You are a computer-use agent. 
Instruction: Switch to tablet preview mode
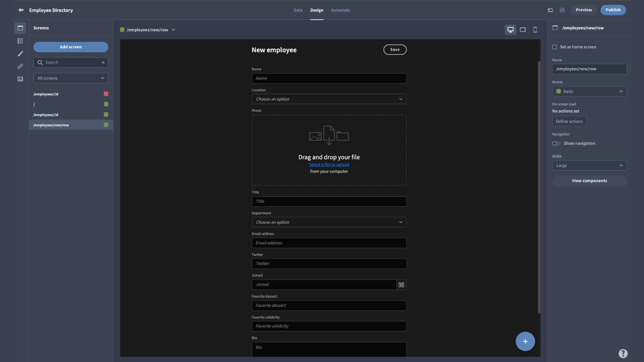(522, 29)
